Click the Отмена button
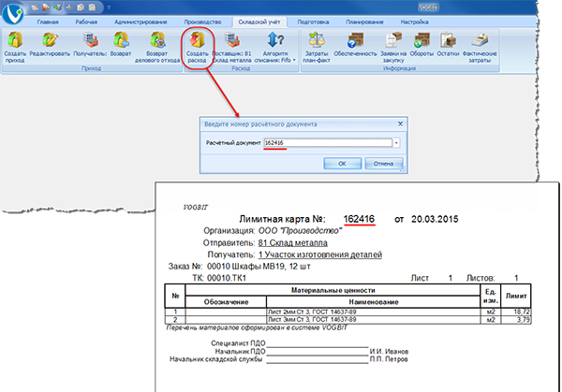Viewport: 562px width, 392px height. (384, 163)
